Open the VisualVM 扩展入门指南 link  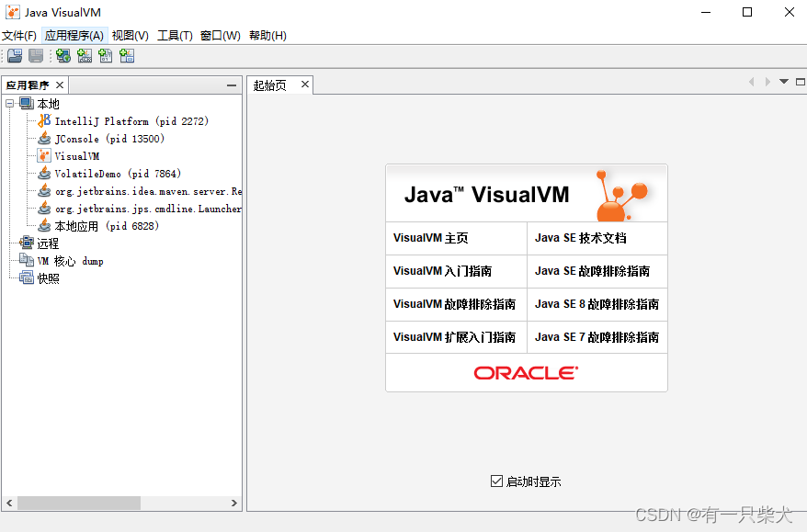click(454, 337)
